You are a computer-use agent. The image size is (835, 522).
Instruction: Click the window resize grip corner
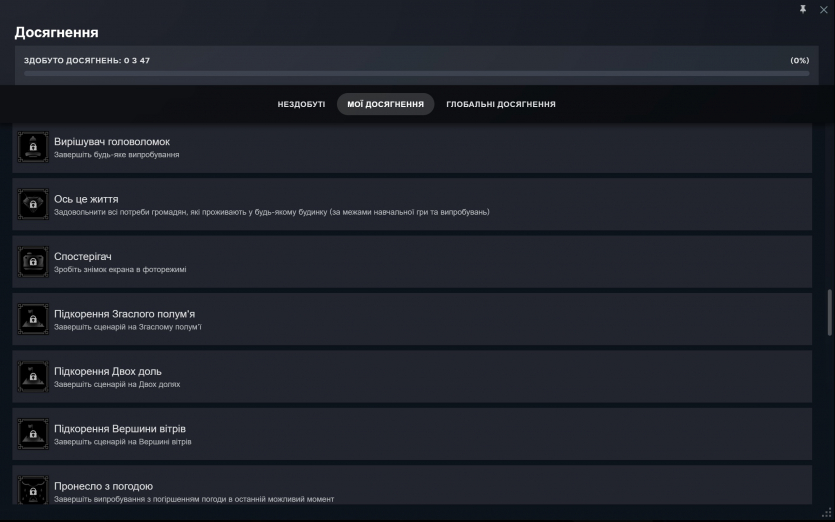(826, 514)
